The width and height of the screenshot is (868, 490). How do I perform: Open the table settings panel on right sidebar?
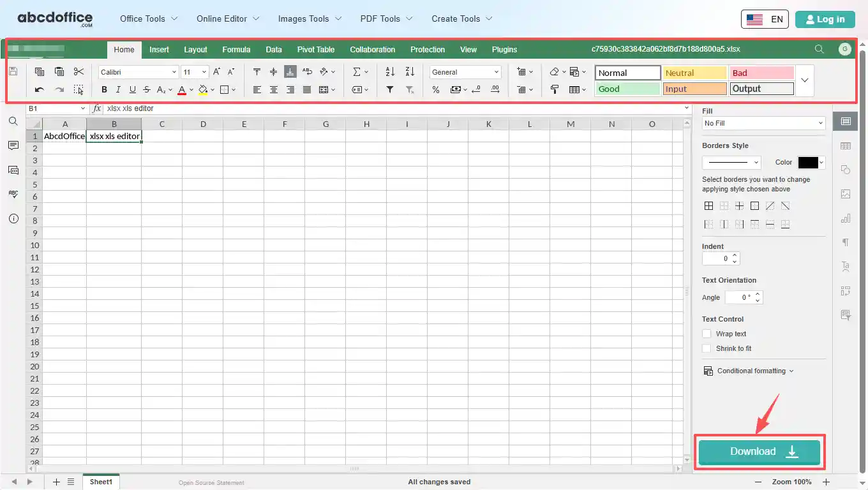coord(846,145)
